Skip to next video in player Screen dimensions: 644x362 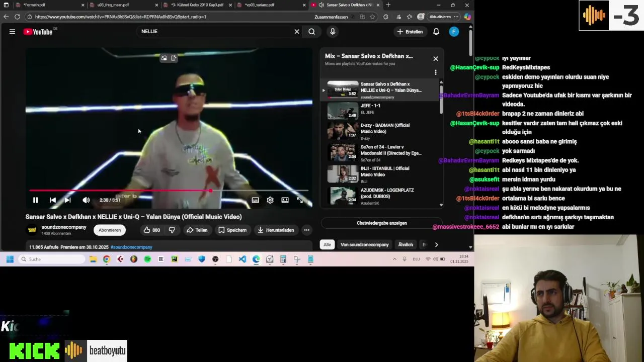pyautogui.click(x=67, y=200)
